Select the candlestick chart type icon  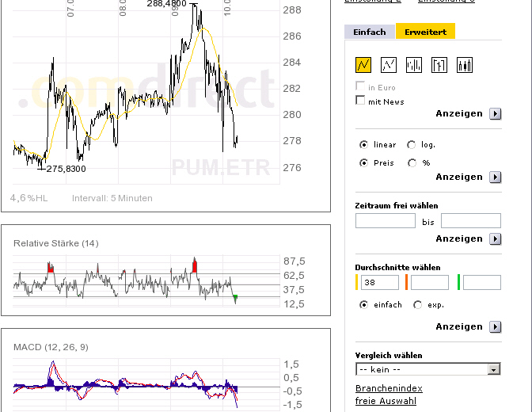(465, 65)
